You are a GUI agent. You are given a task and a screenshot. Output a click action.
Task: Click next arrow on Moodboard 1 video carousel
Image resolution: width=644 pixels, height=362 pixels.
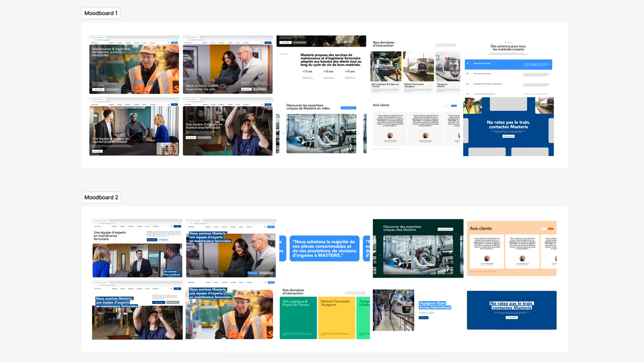(x=359, y=134)
